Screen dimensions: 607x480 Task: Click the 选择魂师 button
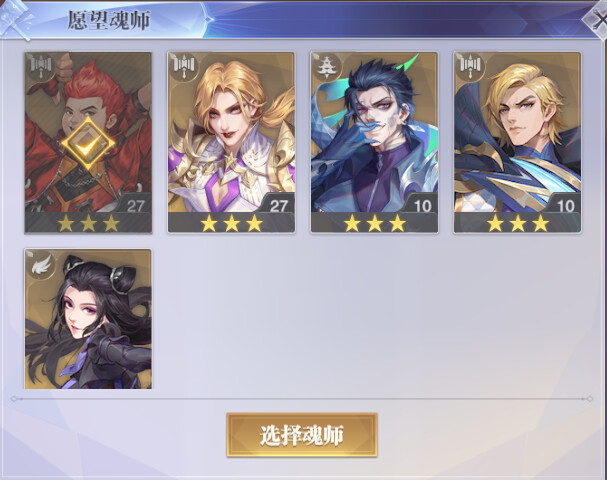pyautogui.click(x=302, y=435)
